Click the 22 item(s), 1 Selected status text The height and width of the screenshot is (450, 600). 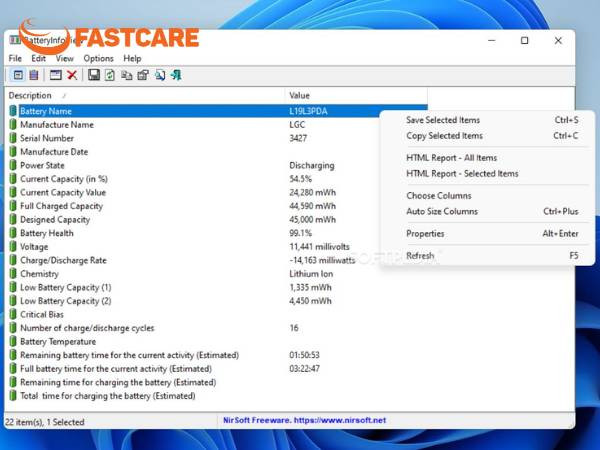[x=45, y=422]
